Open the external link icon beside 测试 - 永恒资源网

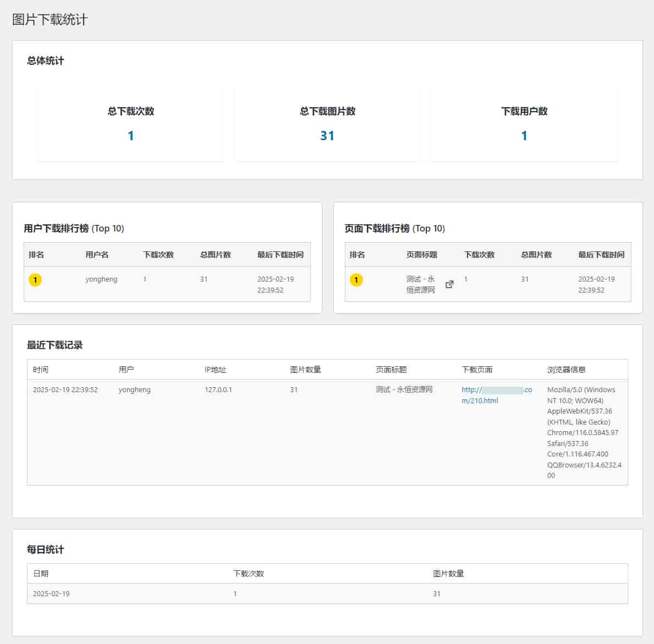click(449, 284)
